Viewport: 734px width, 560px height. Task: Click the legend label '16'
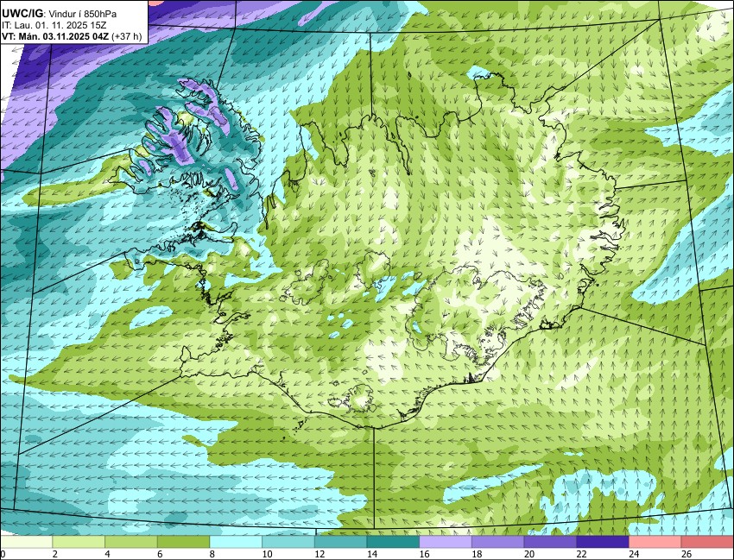424,554
